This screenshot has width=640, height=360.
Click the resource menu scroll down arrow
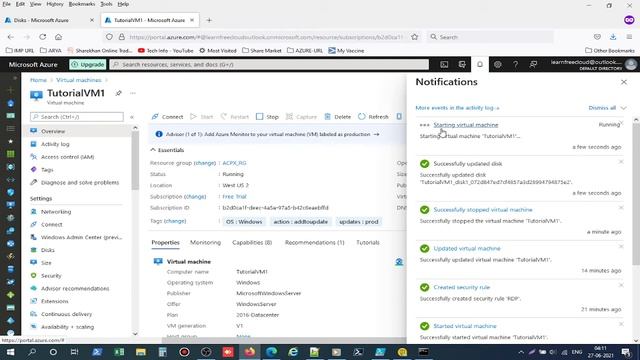(135, 333)
